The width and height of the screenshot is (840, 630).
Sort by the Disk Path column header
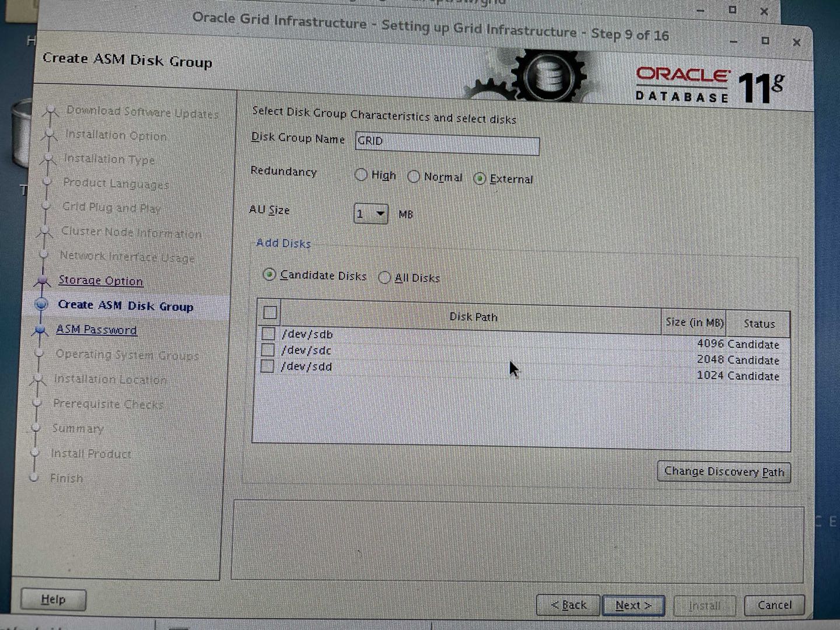(x=473, y=317)
